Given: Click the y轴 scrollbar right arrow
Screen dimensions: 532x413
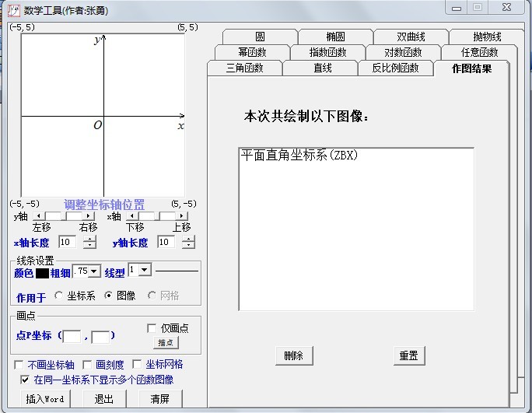Looking at the screenshot, I should click(90, 216).
